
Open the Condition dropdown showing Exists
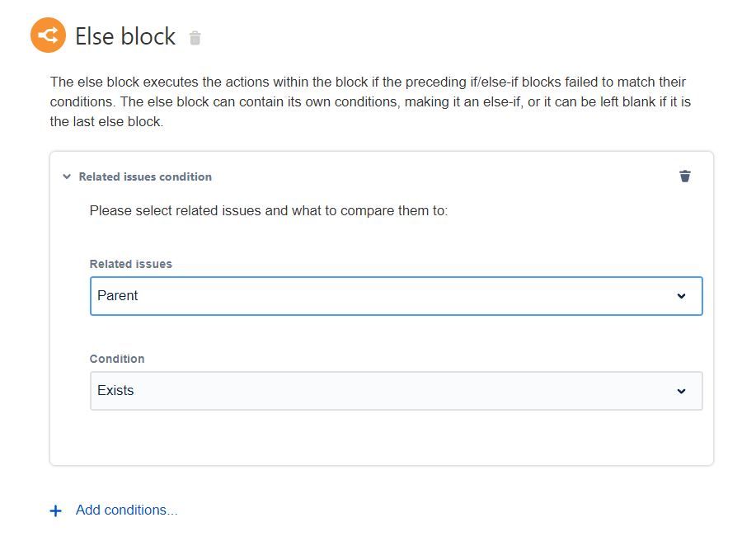pos(396,391)
